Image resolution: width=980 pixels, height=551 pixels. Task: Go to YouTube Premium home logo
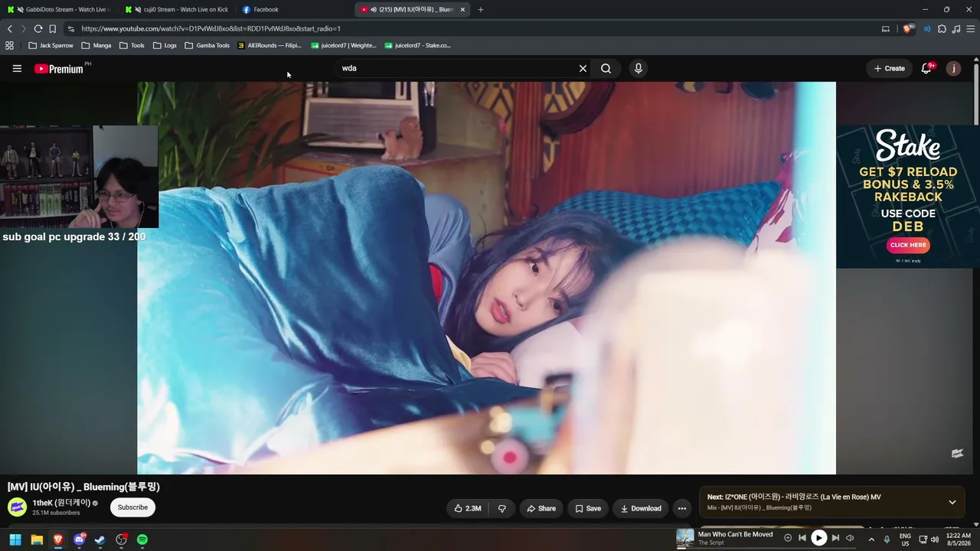(59, 69)
